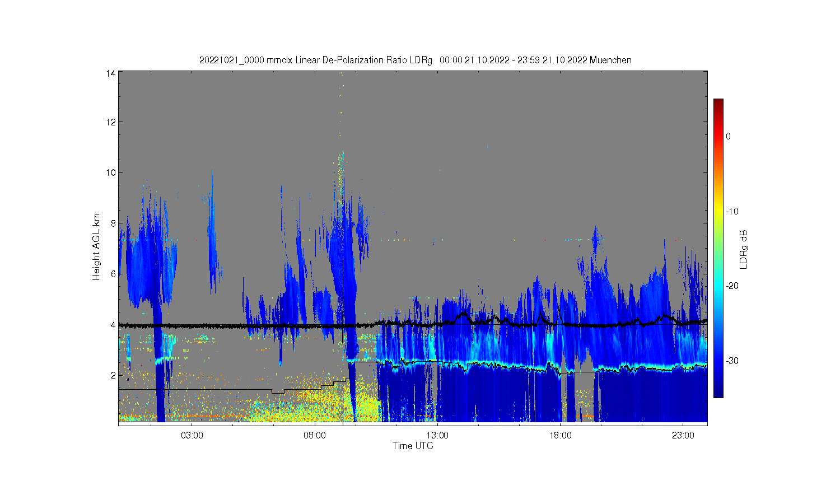Click the 'Height AGL km' axis label
Screen dimensions: 840x504
(x=96, y=247)
